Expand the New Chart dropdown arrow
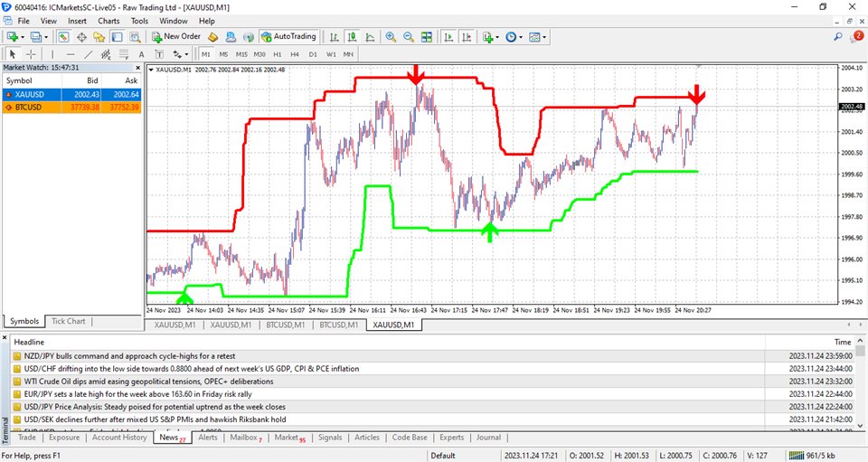 22,38
